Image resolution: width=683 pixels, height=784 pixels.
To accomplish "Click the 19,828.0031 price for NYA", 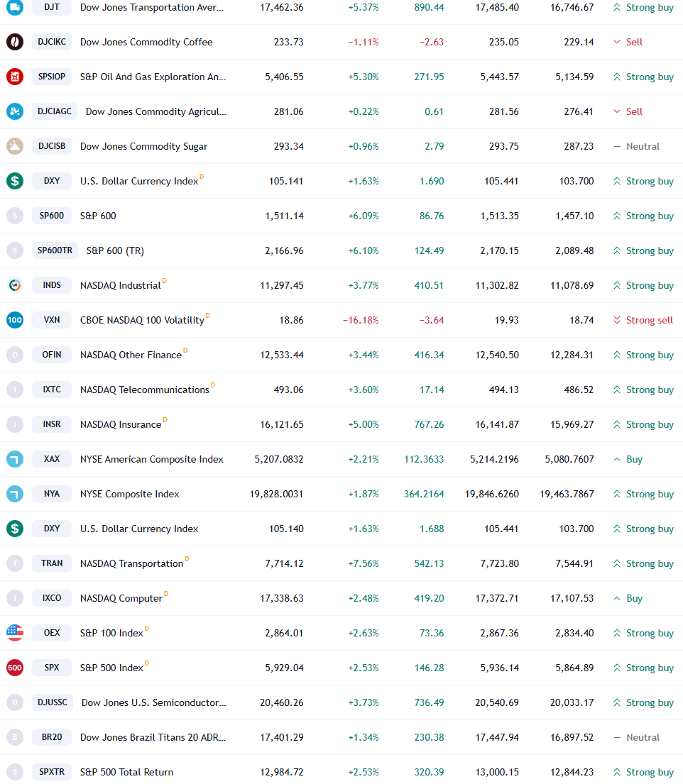I will pyautogui.click(x=277, y=494).
